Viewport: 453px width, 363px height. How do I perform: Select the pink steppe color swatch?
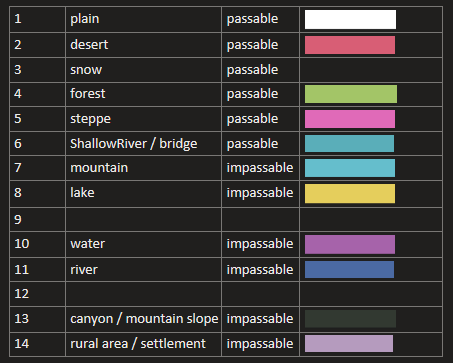pos(350,119)
